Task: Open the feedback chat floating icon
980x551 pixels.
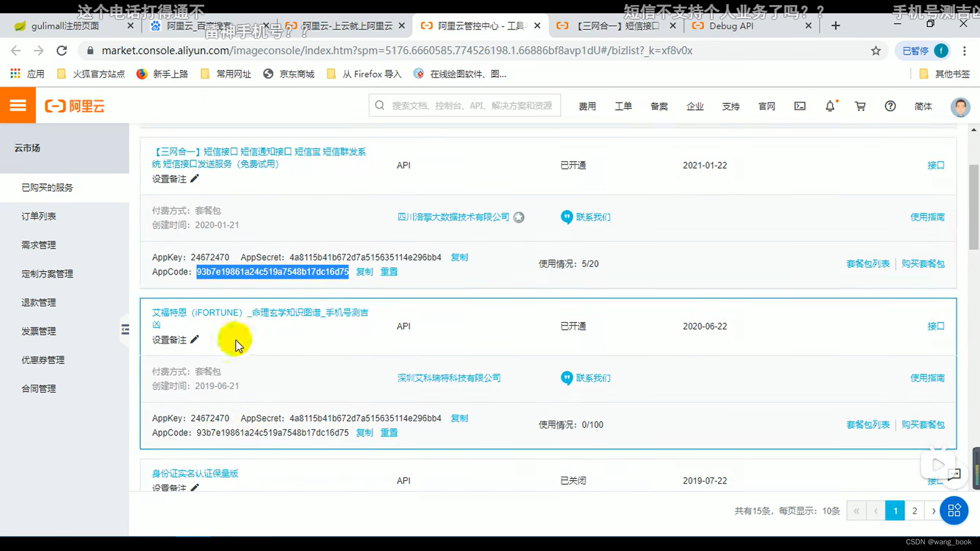Action: click(954, 474)
